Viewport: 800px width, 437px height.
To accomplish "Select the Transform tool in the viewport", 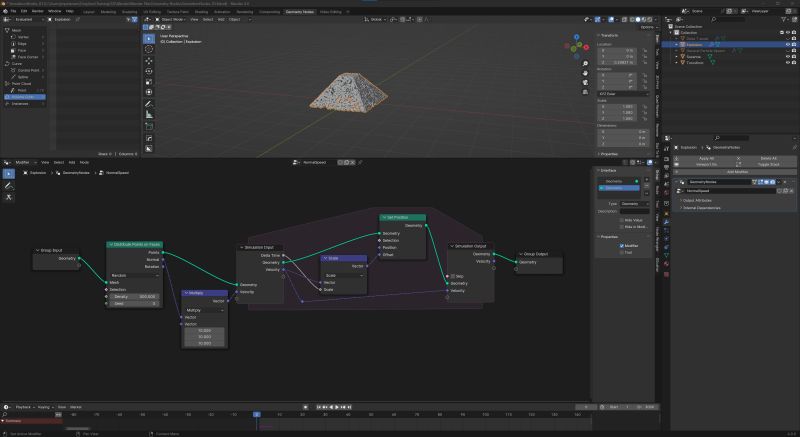I will pos(148,92).
